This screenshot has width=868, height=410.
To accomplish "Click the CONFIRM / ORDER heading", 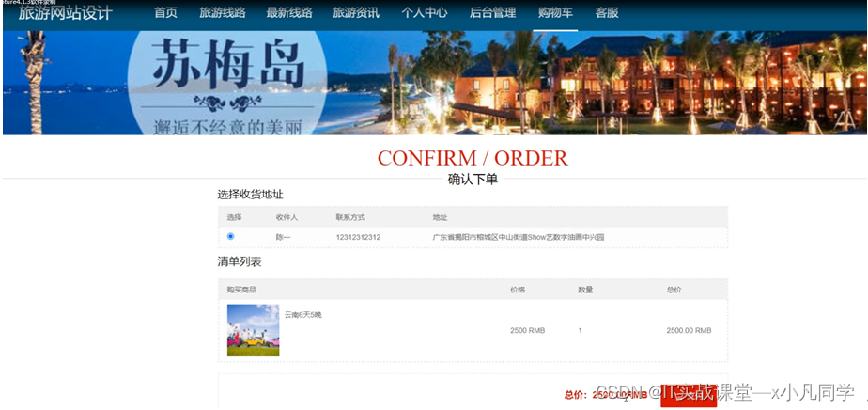I will coord(473,159).
